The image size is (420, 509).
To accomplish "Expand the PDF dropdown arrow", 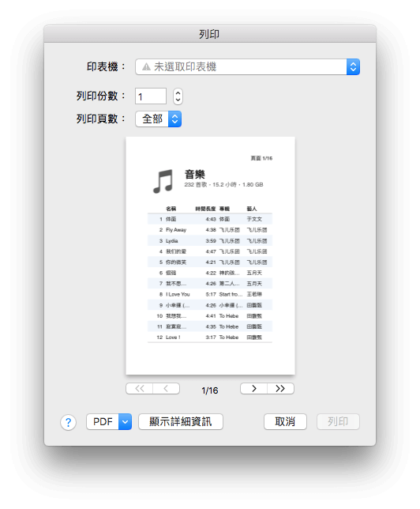I will pos(126,422).
